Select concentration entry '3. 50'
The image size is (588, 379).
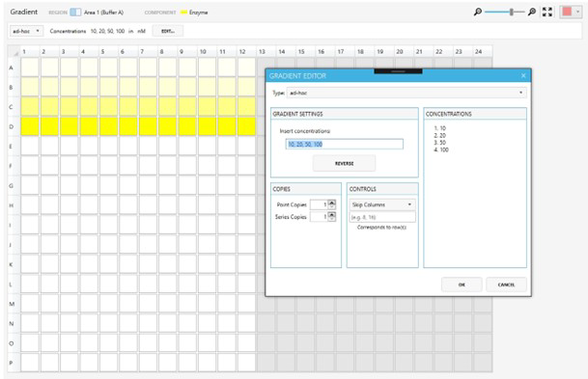point(440,143)
